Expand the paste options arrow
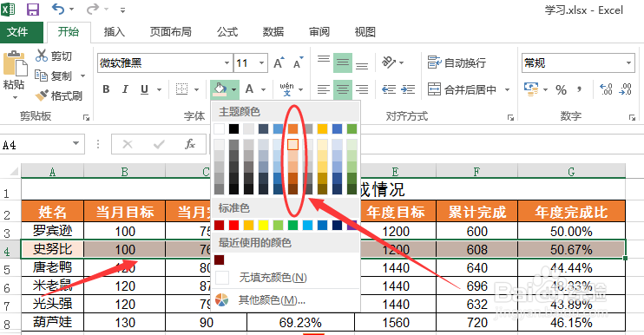Image resolution: width=644 pixels, height=335 pixels. point(15,98)
